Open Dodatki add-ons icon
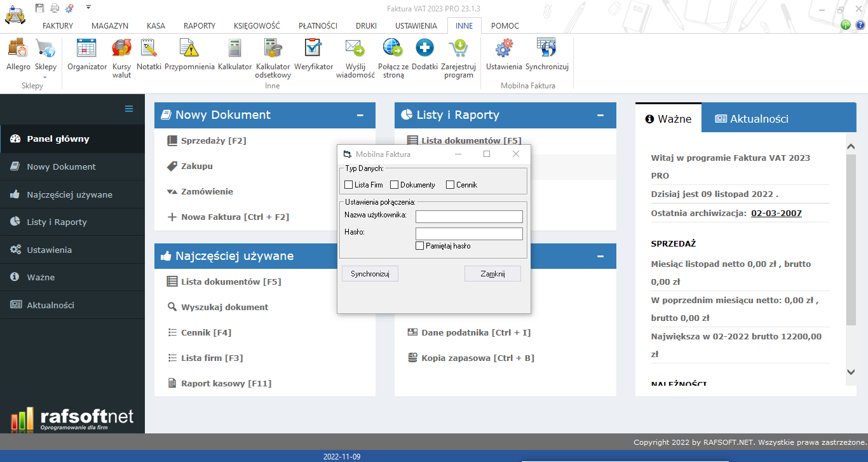Viewport: 868px width, 462px height. (x=424, y=49)
